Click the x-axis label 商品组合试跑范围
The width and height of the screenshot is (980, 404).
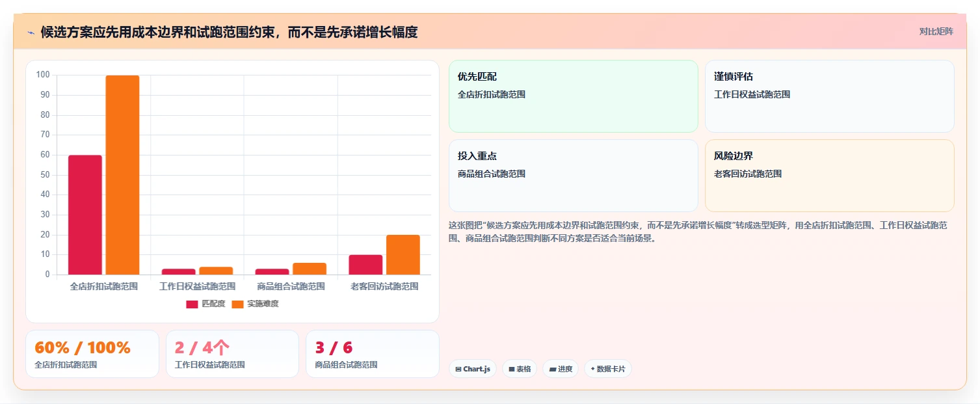(291, 286)
